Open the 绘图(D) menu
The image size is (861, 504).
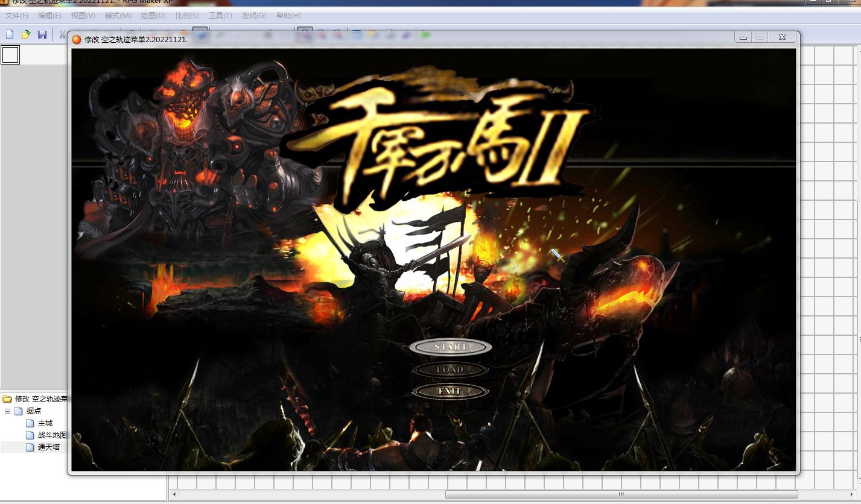coord(153,16)
